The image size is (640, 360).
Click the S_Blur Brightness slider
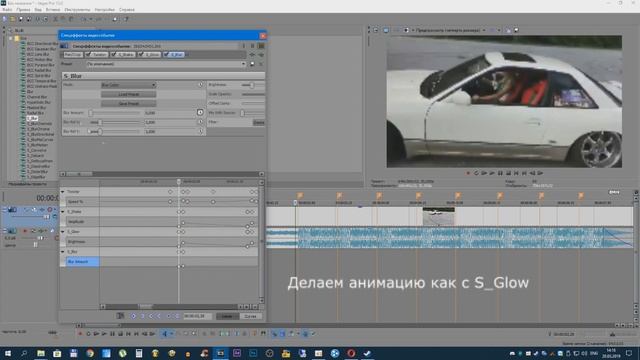tap(253, 85)
